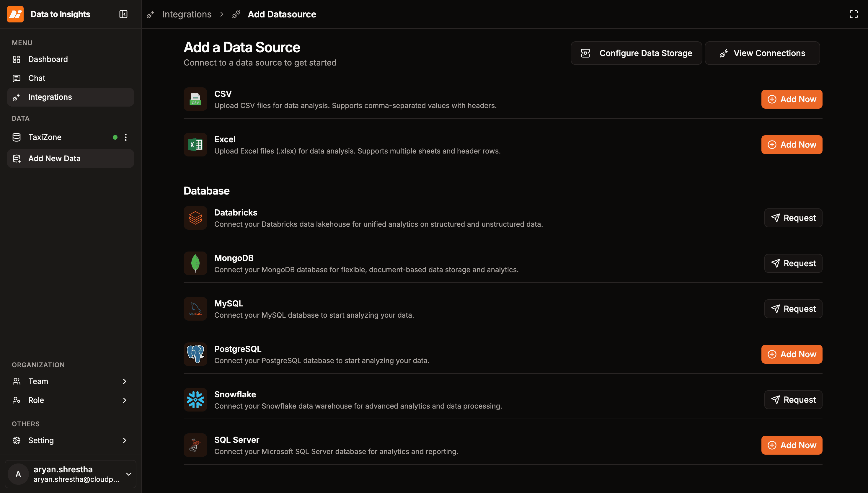
Task: Select the TaxiZone data source
Action: coord(71,137)
